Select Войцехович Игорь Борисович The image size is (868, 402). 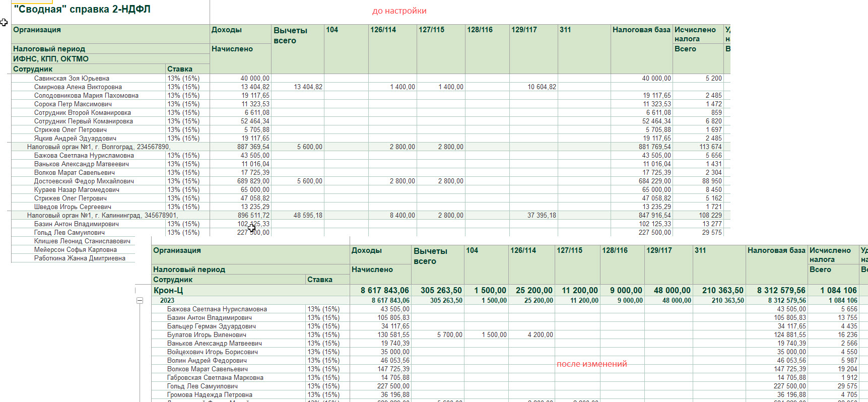tap(213, 352)
